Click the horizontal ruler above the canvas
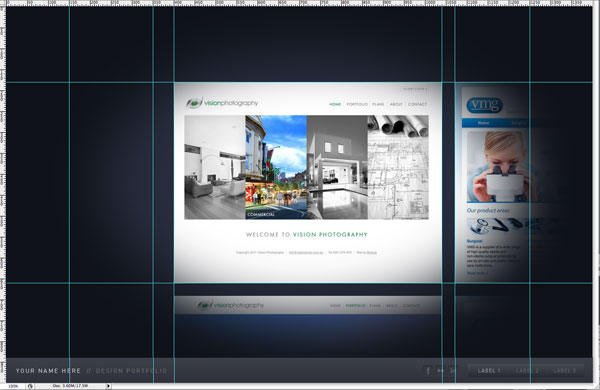 300,3
